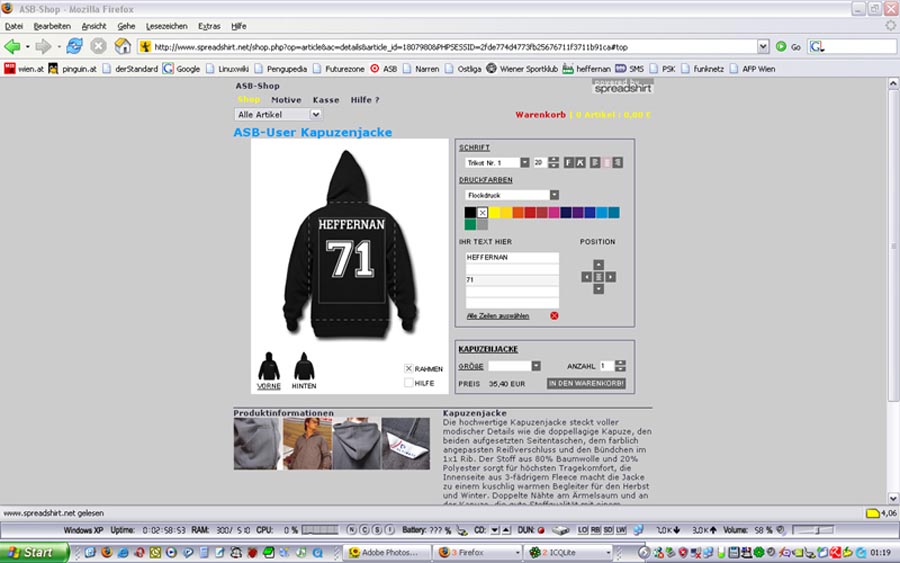
Task: Delete text lines with red X icon
Action: click(x=554, y=316)
